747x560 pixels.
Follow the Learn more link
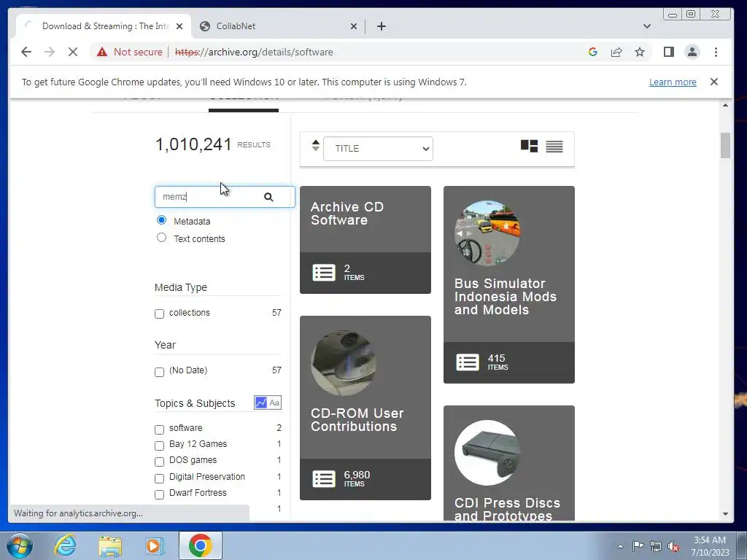673,82
